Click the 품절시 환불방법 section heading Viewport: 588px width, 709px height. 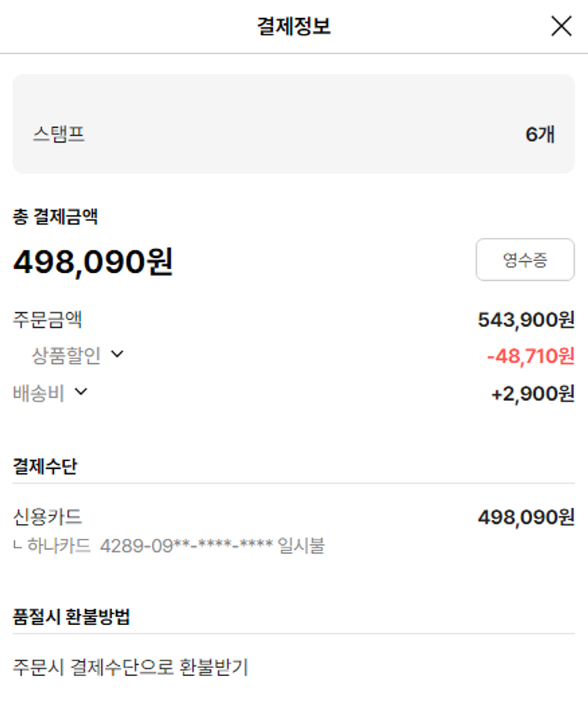pos(71,616)
